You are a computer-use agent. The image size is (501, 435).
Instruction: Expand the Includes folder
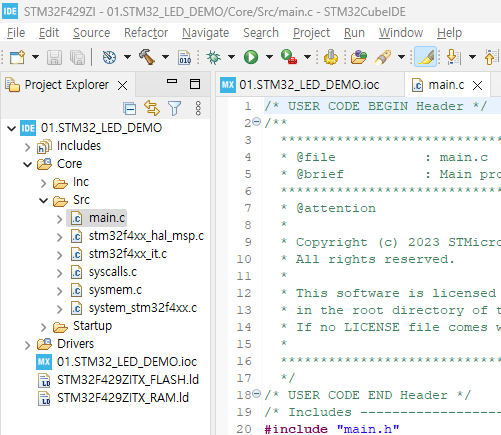click(x=28, y=147)
